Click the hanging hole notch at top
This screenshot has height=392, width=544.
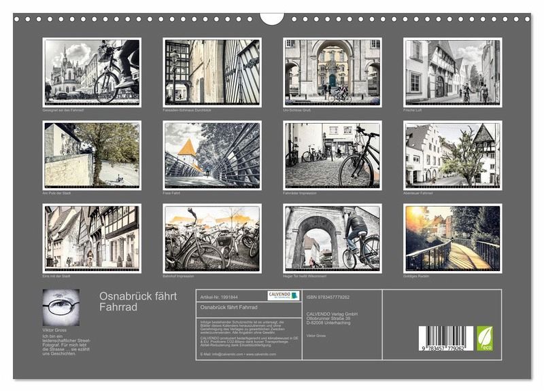pos(272,18)
